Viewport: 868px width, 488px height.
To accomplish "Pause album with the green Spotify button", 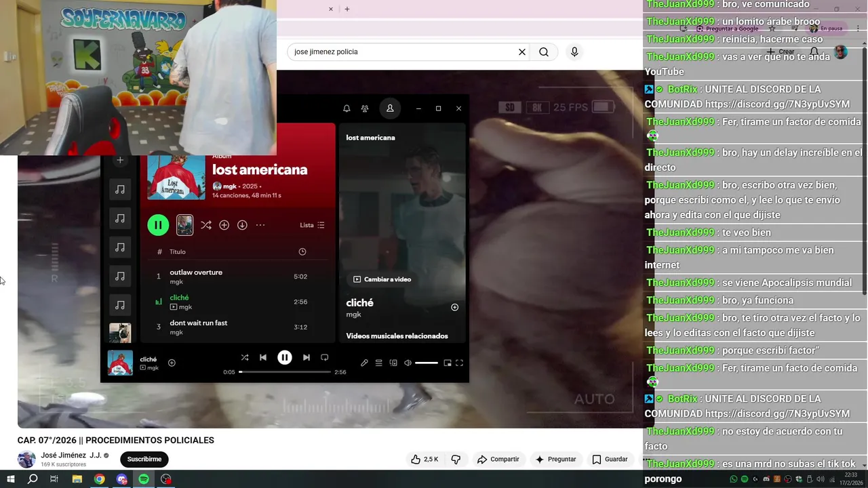I will tap(158, 225).
